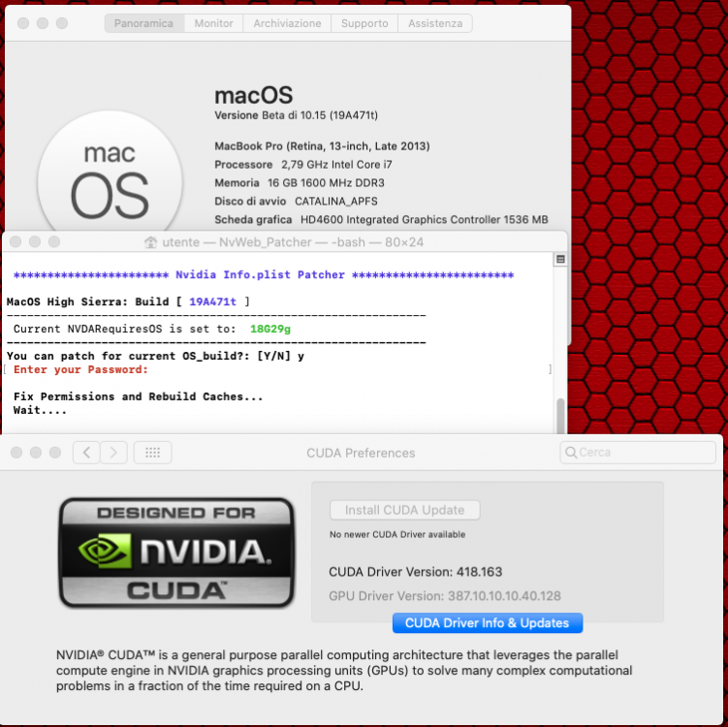The width and height of the screenshot is (728, 727).
Task: Click the round macOS logo image
Action: 111,176
